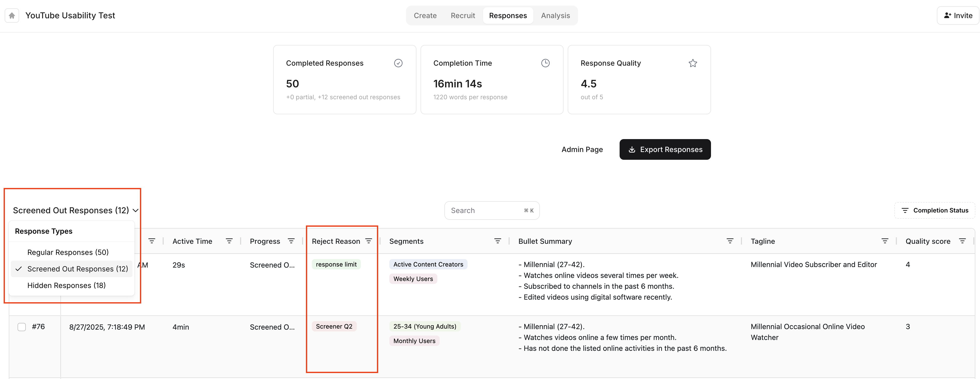Go to the Recruit tab

coord(463,16)
